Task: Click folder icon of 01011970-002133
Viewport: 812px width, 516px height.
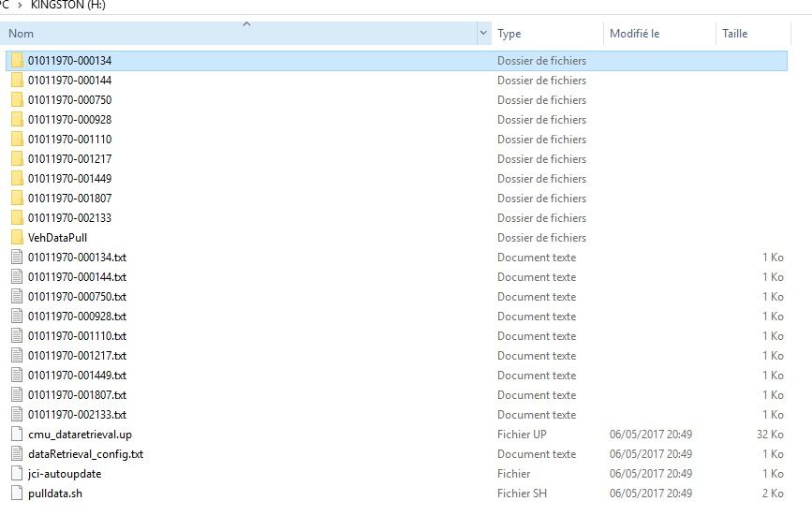Action: [17, 218]
